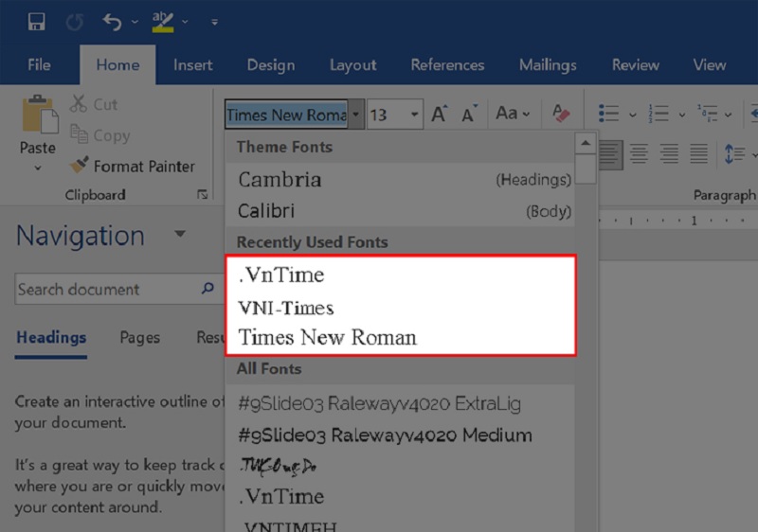
Task: Select the Headings tab in Navigation
Action: coord(51,337)
